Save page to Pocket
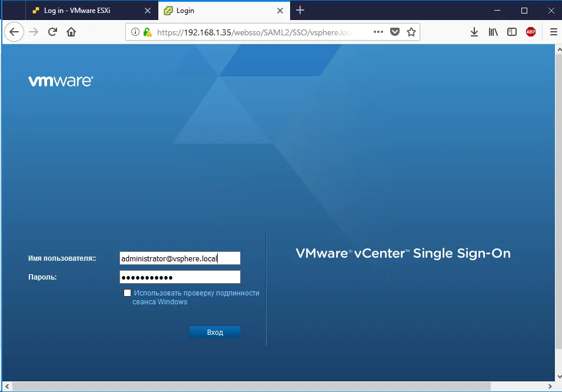This screenshot has width=562, height=392. coord(395,32)
